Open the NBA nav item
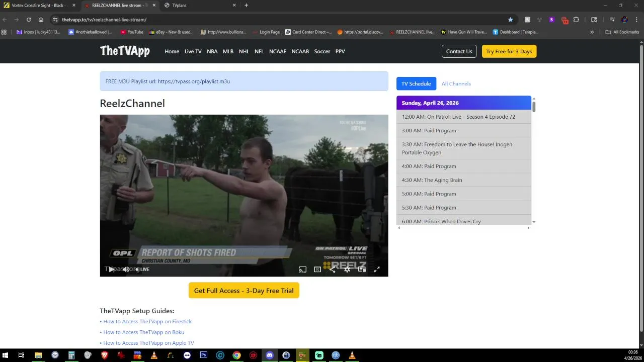 coord(212,51)
